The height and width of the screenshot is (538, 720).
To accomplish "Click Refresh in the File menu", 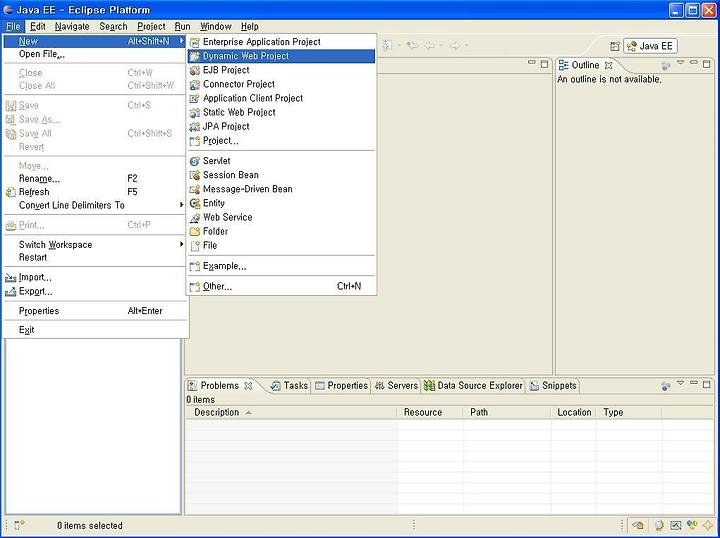I will [94, 192].
